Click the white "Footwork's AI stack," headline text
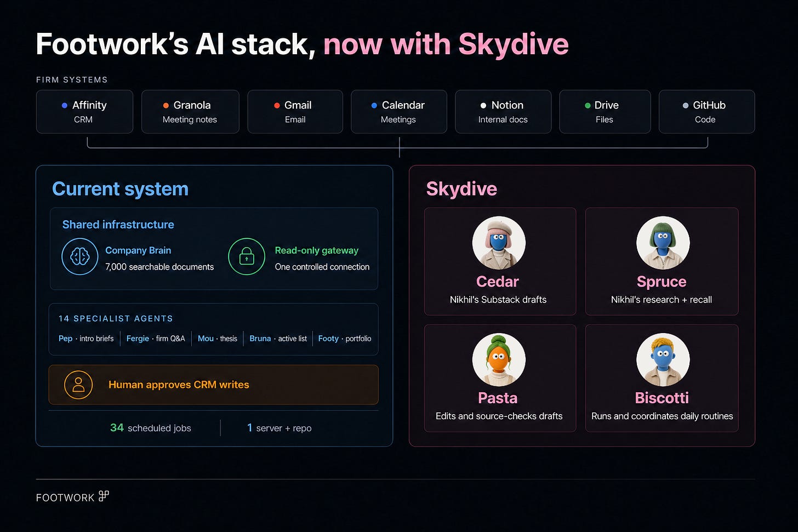Viewport: 798px width, 532px height. point(175,44)
